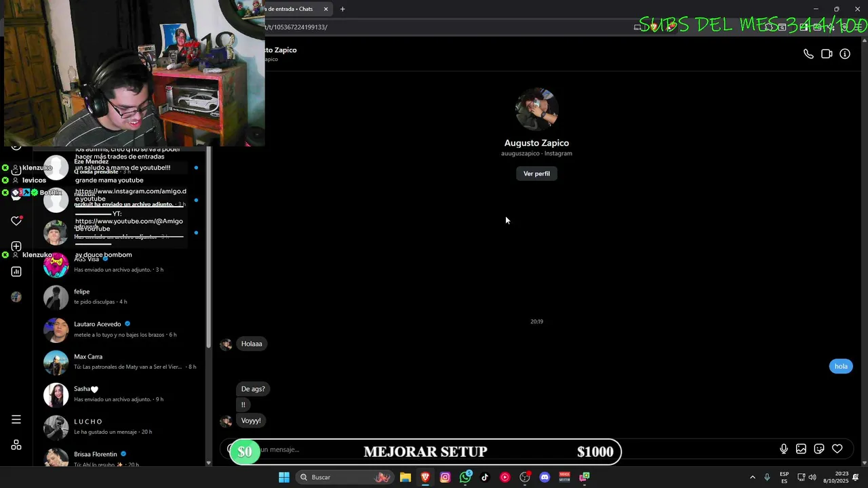Click sender avatar next to 'Voyyy!'

point(226,421)
